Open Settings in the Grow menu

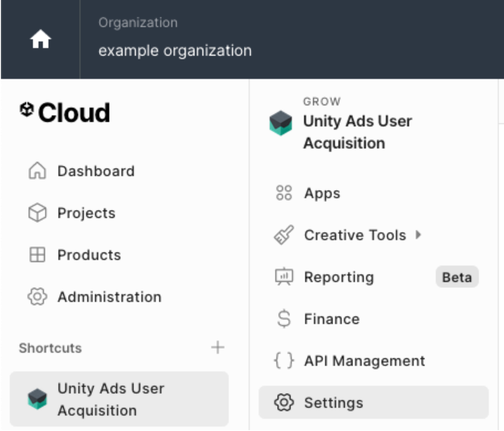click(x=373, y=403)
